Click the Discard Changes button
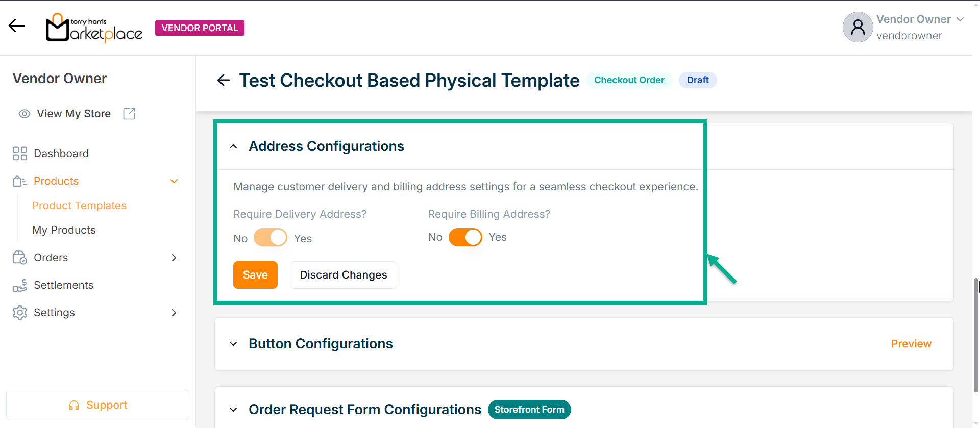980x428 pixels. (343, 275)
